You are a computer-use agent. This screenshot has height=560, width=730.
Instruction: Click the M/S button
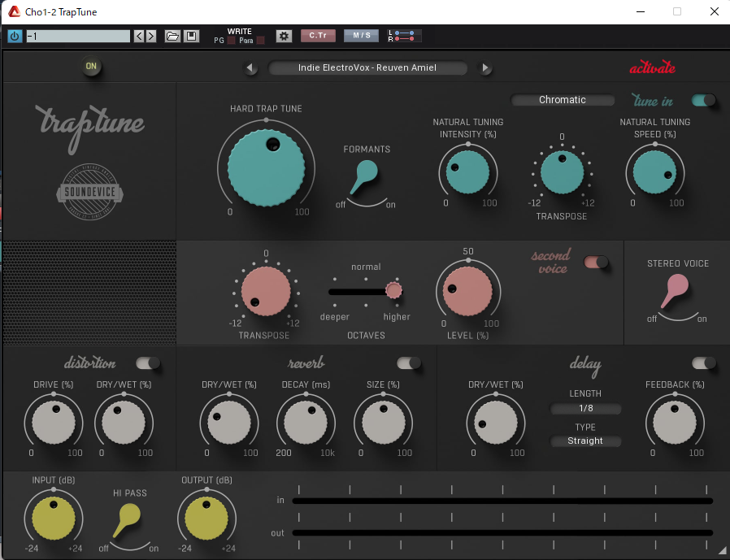[x=361, y=36]
